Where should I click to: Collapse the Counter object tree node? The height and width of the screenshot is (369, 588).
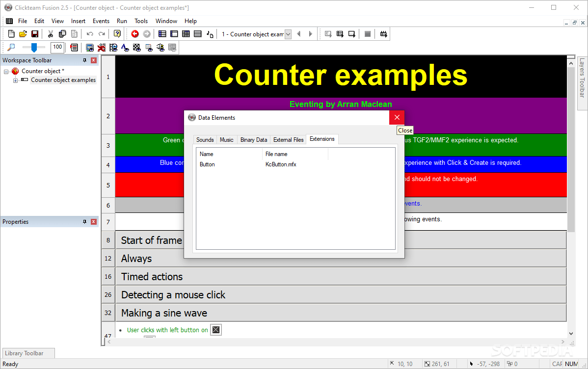pos(6,71)
